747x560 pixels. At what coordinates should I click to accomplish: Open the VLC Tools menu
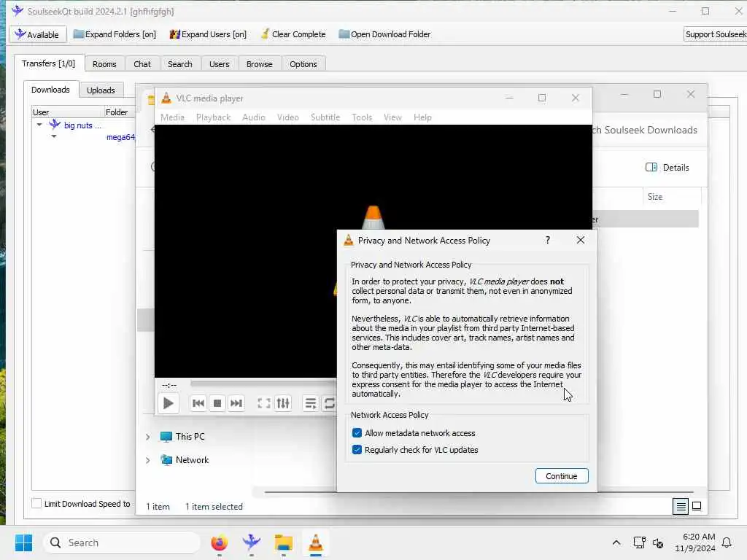[x=362, y=117]
